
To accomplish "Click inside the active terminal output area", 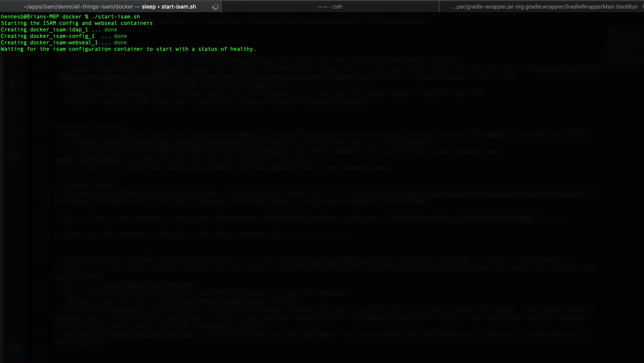I will (x=322, y=175).
